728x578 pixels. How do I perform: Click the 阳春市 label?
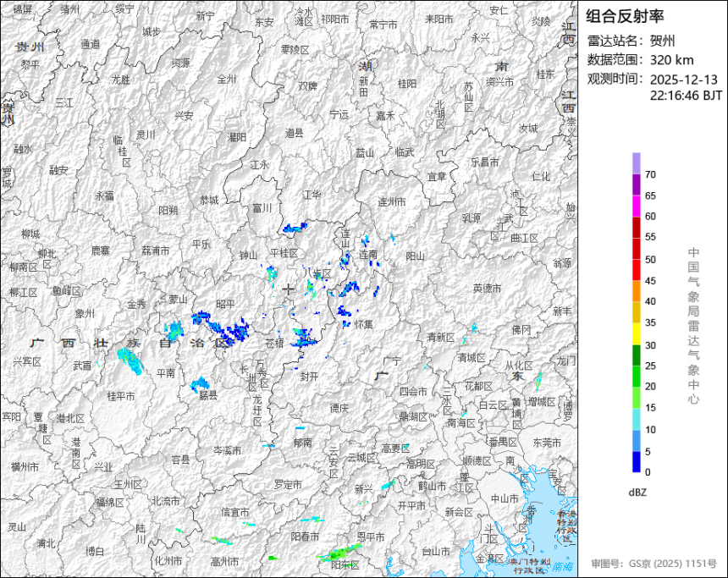coord(305,537)
